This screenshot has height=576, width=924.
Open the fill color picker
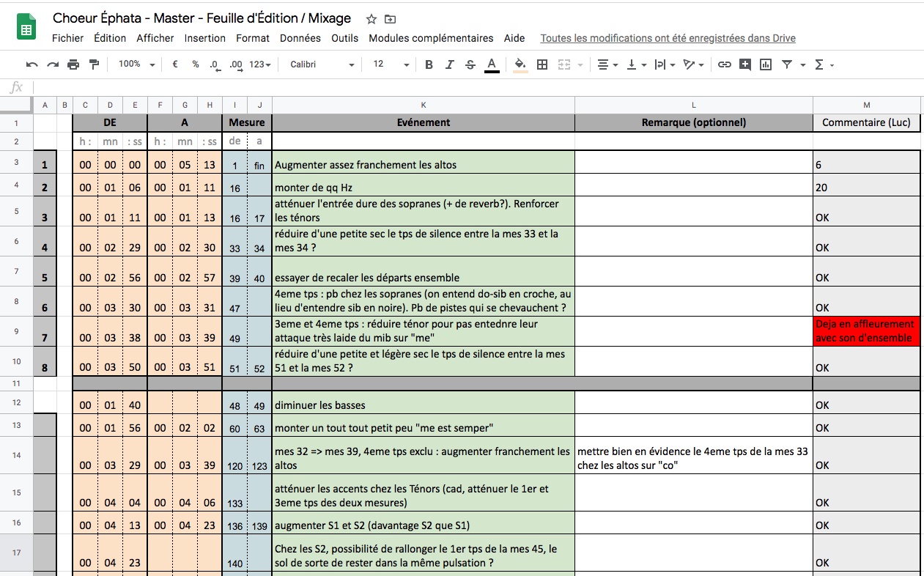click(520, 64)
